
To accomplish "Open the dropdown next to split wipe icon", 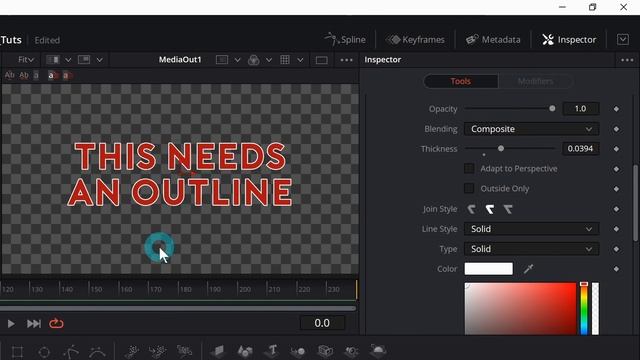I will 68,60.
